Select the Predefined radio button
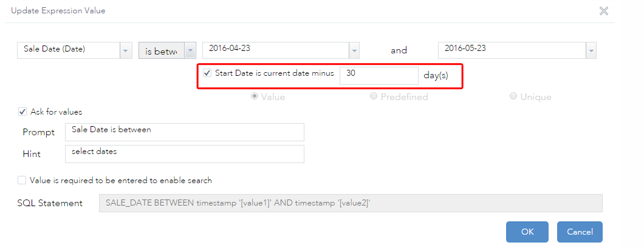Viewport: 644px width, 248px height. click(374, 96)
